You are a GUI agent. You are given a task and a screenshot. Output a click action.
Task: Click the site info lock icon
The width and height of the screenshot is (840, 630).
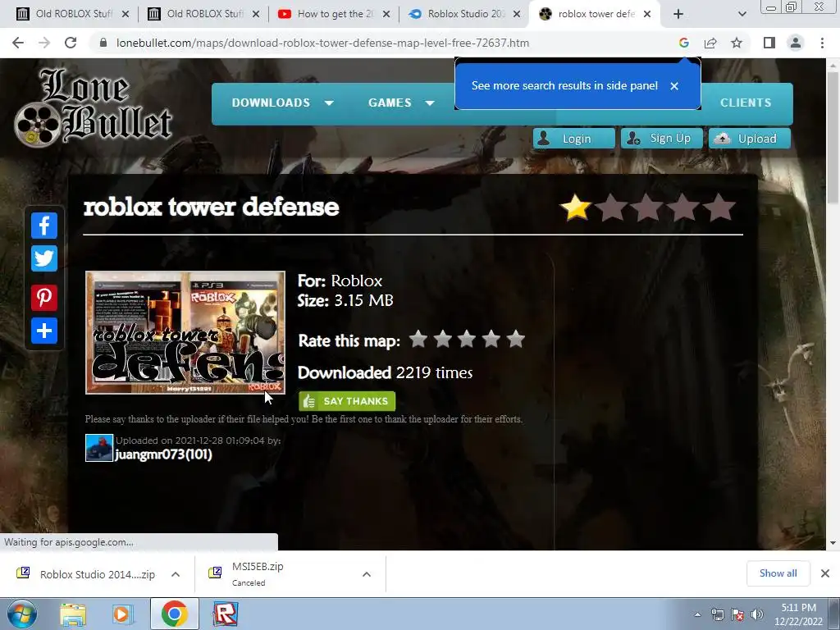pyautogui.click(x=103, y=43)
